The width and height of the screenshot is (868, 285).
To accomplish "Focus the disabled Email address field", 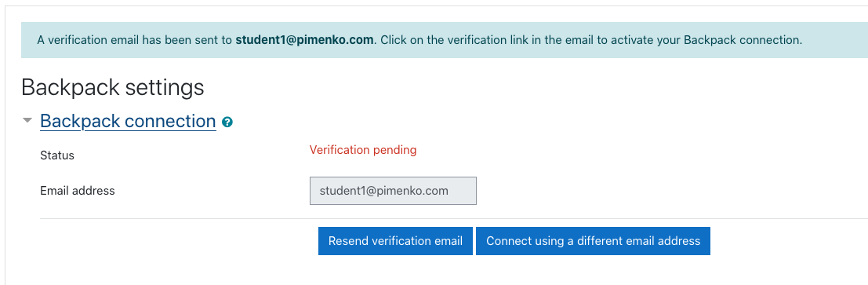I will pyautogui.click(x=393, y=191).
